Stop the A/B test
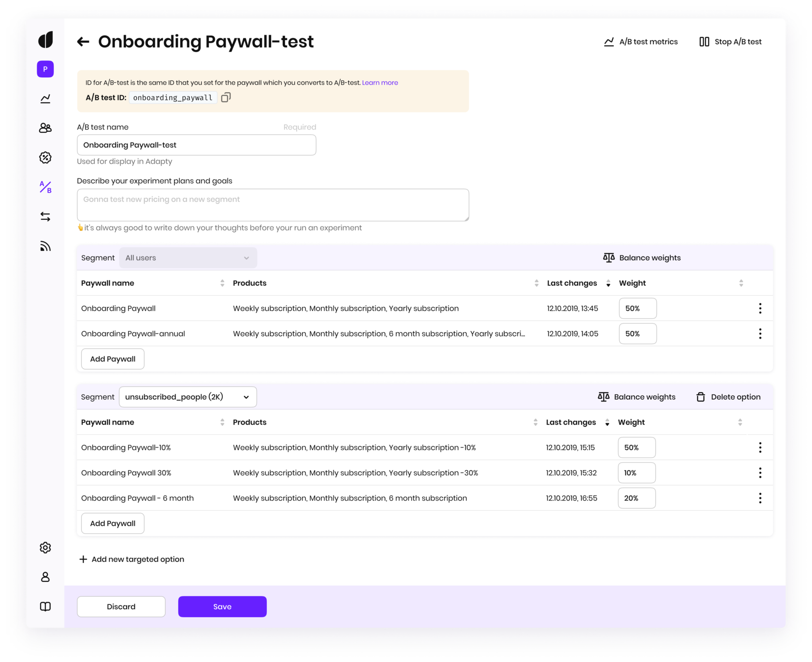This screenshot has height=662, width=812. coord(730,42)
